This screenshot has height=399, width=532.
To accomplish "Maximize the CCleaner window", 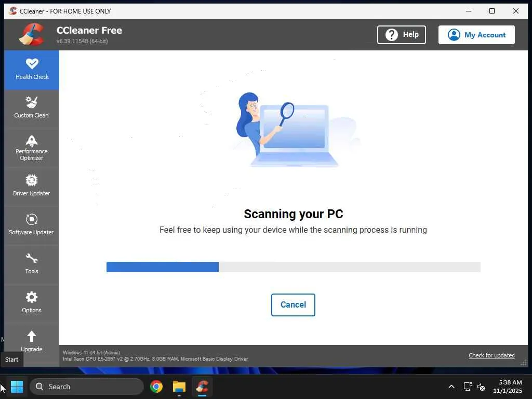I will click(x=492, y=11).
